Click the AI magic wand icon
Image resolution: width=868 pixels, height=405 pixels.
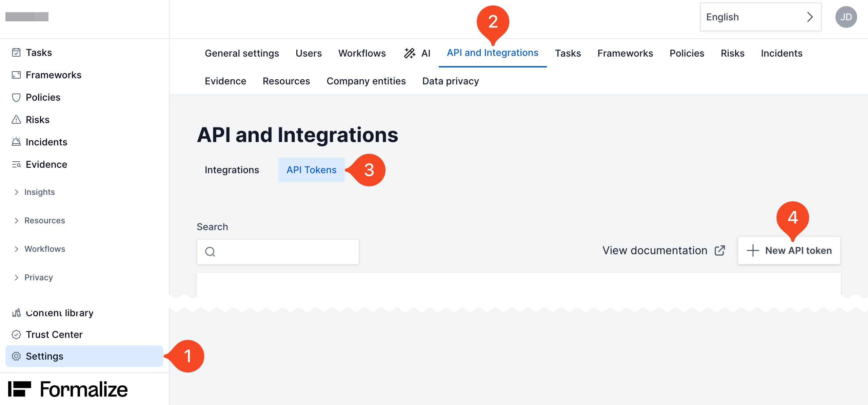[410, 53]
